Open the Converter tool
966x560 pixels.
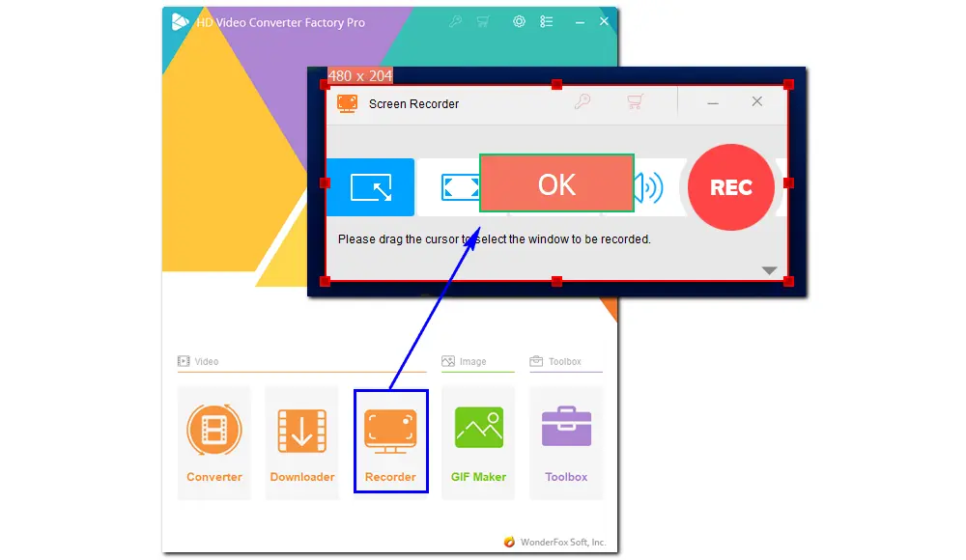(x=213, y=442)
